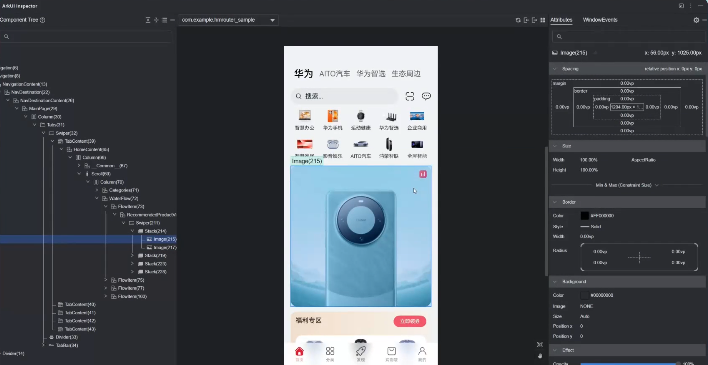The height and width of the screenshot is (365, 708).
Task: Minimize the Component Tree panel
Action: coord(172,20)
